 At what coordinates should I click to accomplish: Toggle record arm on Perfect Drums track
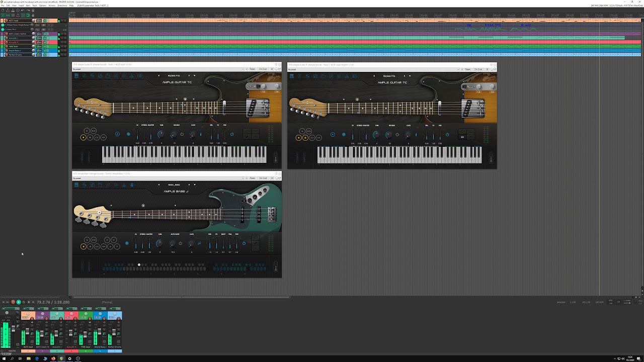click(x=6, y=55)
